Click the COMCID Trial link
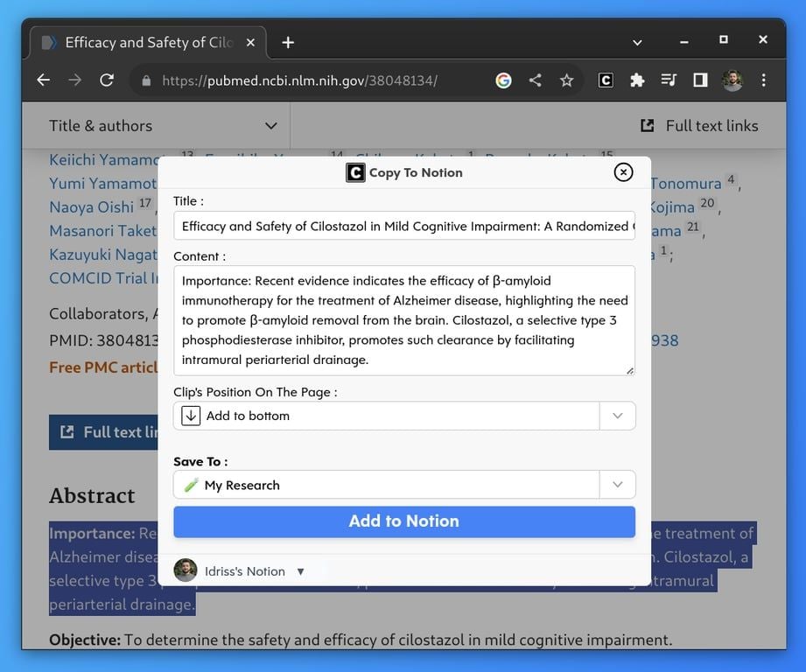Viewport: 806px width, 672px height. tap(103, 278)
